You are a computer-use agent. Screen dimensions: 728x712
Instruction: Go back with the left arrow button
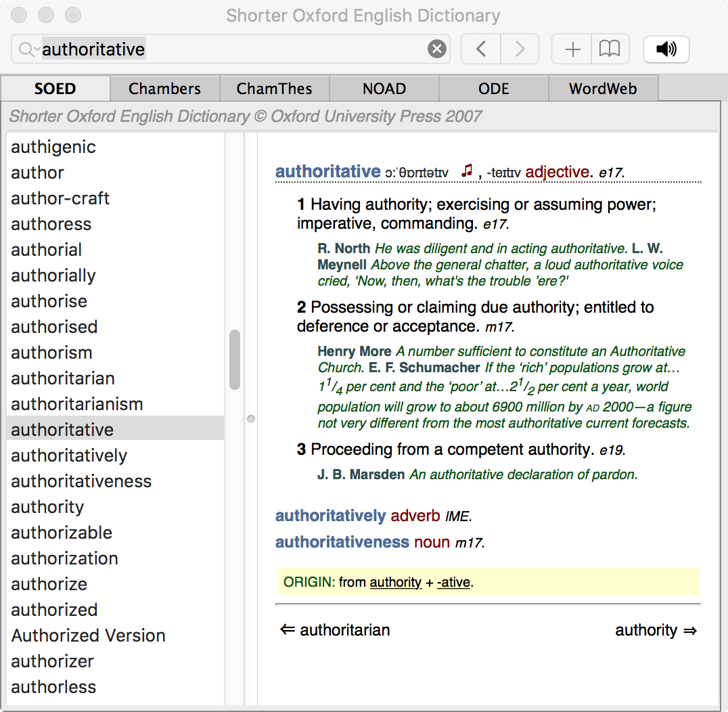tap(481, 49)
